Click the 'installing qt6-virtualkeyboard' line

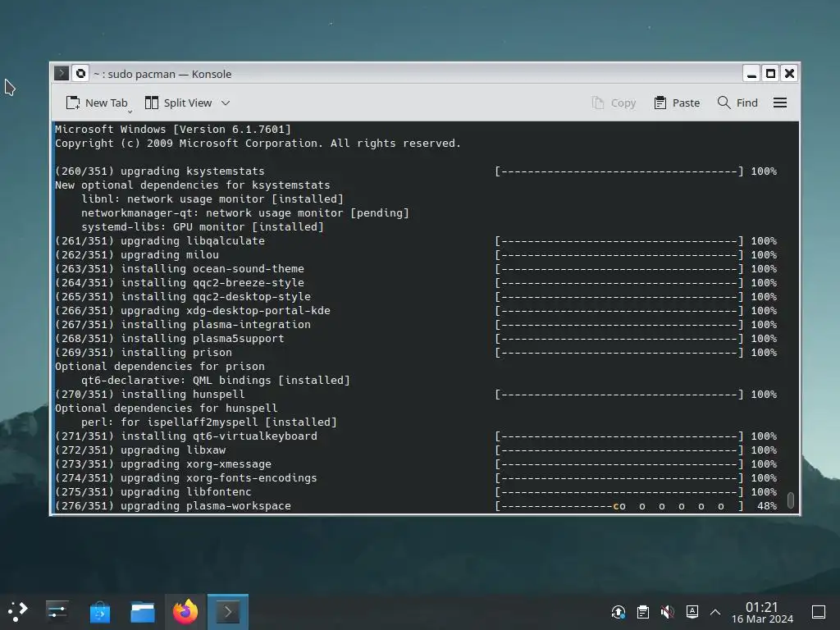tap(186, 436)
